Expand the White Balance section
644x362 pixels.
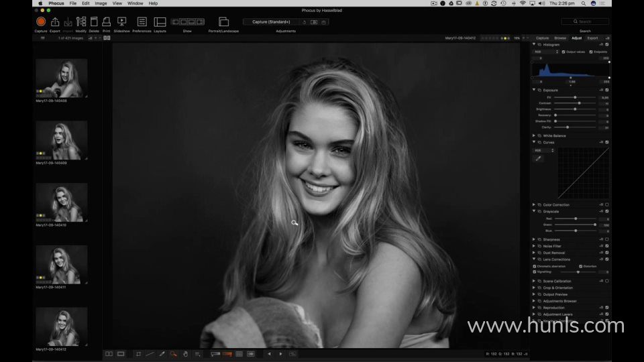click(x=534, y=135)
